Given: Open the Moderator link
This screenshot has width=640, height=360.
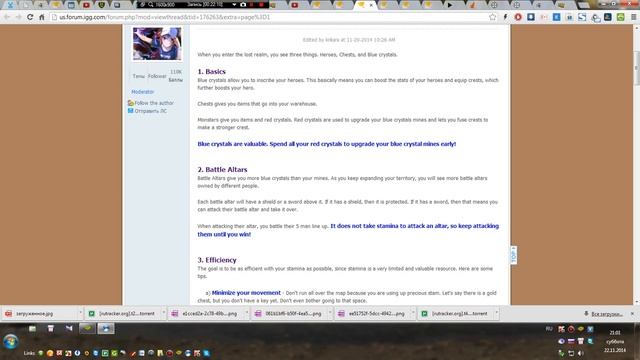Looking at the screenshot, I should click(x=142, y=92).
